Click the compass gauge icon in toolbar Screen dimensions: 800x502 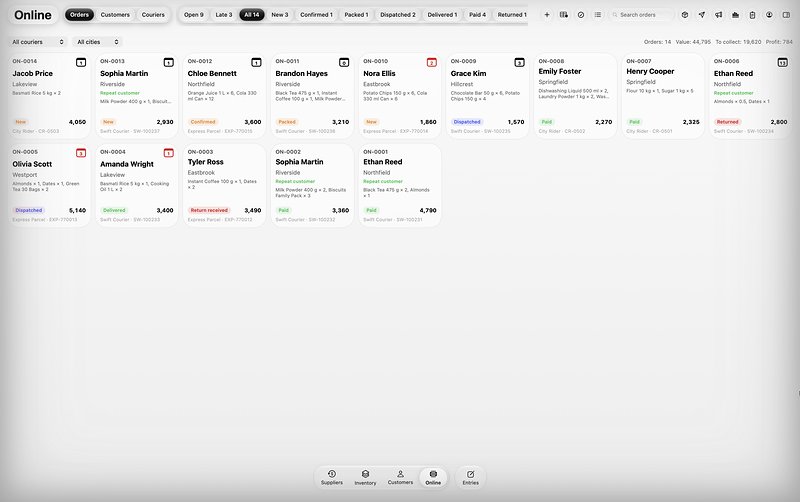pos(581,15)
